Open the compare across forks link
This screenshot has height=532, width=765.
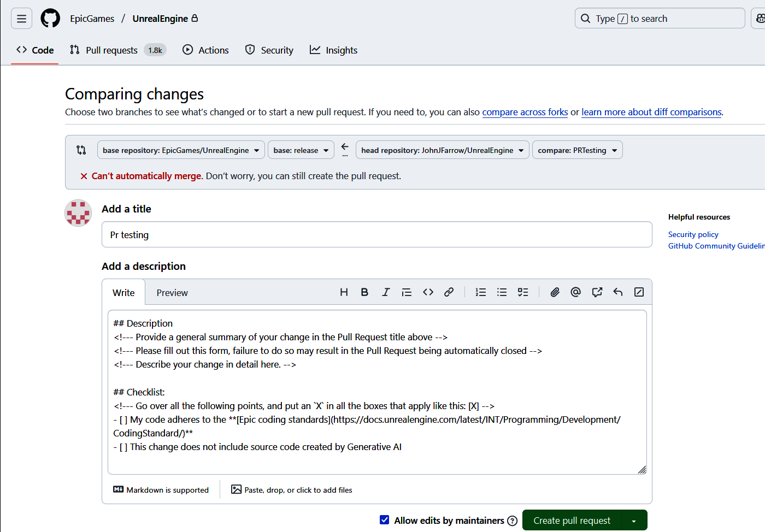[525, 112]
